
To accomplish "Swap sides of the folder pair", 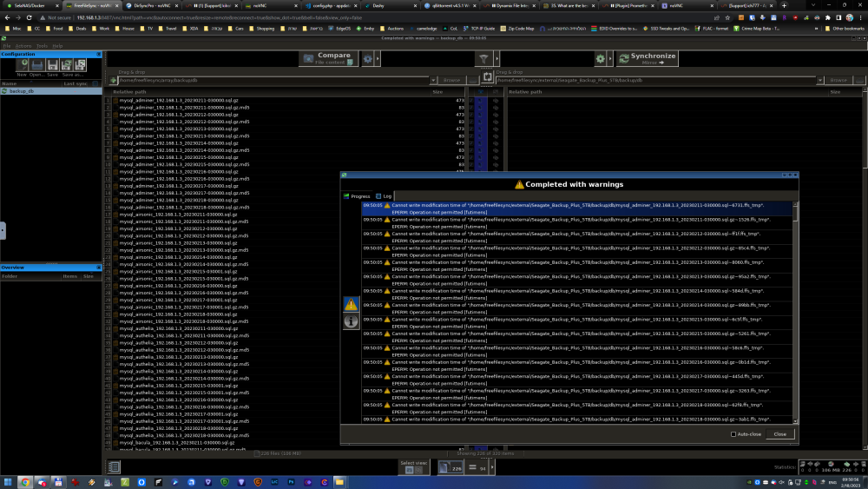I will click(487, 77).
